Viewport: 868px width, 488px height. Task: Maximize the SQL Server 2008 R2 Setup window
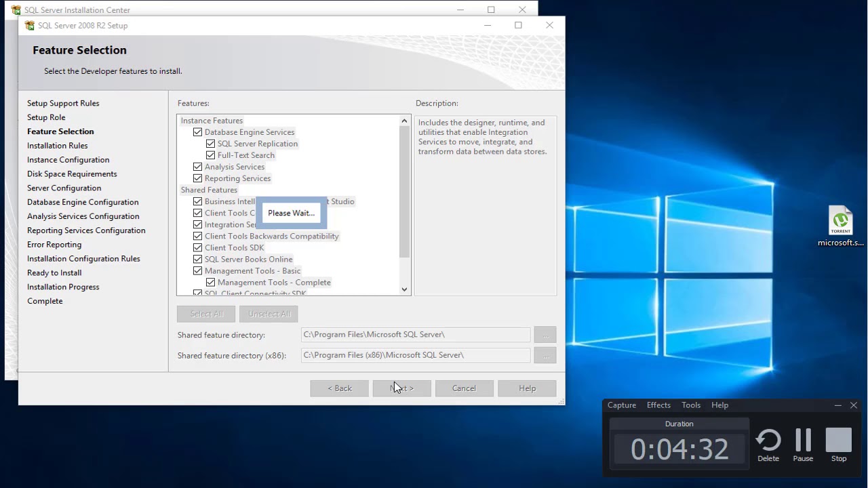[518, 26]
